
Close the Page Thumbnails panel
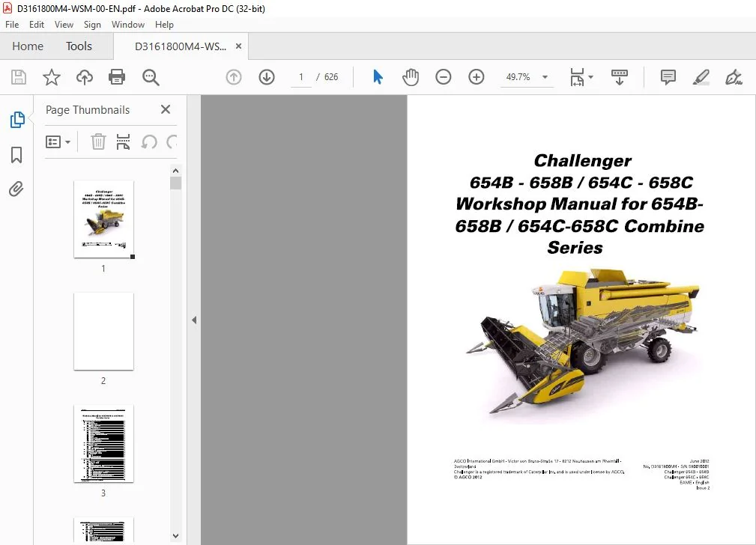tap(166, 109)
